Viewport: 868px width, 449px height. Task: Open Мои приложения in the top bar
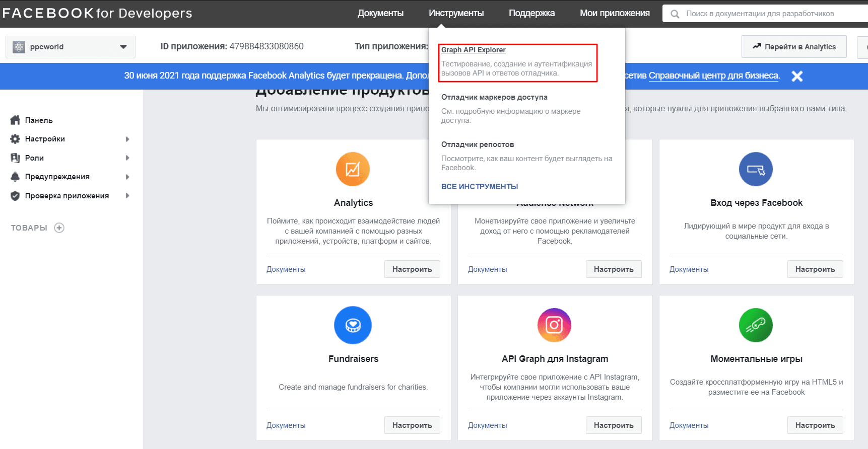point(615,14)
